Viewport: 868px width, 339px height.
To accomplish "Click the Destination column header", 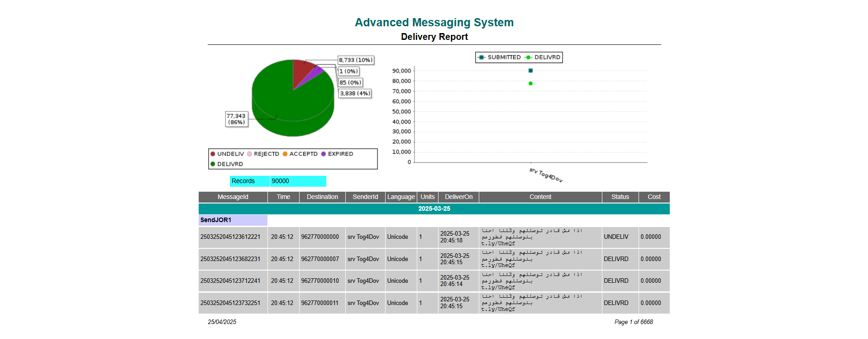I will pyautogui.click(x=322, y=197).
